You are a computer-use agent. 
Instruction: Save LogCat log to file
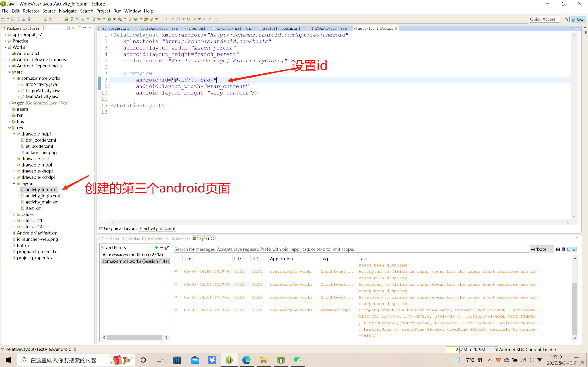(558, 249)
